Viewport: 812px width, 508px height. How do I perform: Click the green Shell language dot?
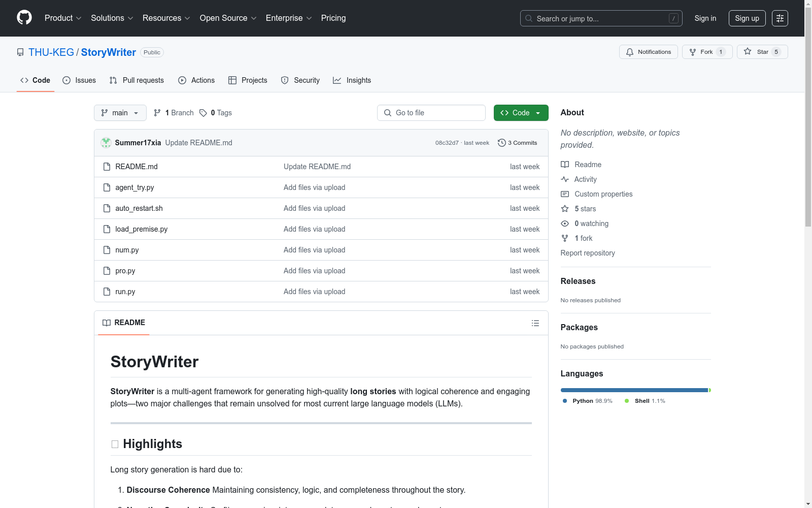tap(627, 401)
